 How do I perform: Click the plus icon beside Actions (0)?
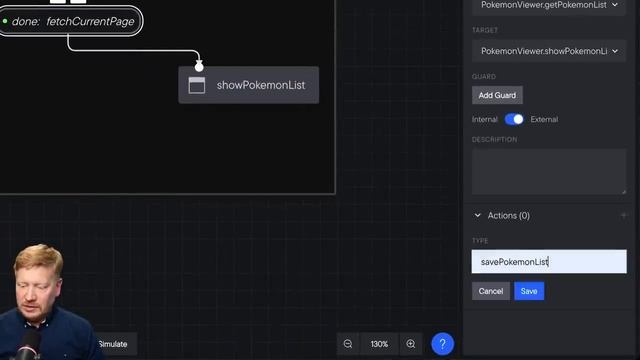pos(623,215)
